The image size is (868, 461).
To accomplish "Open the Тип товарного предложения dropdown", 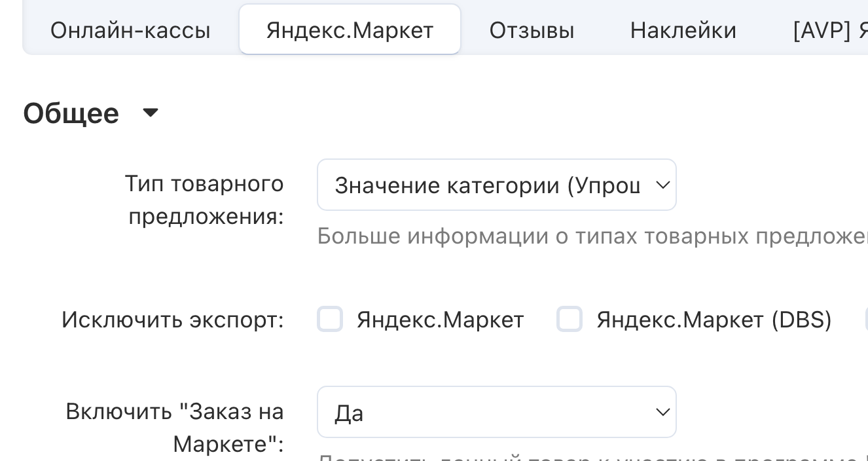I will (x=496, y=185).
